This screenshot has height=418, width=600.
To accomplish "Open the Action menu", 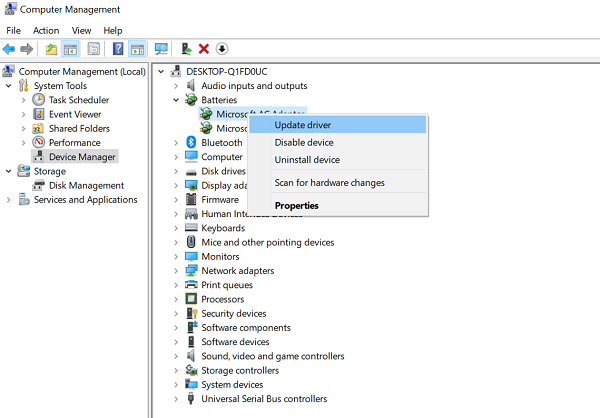I will pos(46,30).
